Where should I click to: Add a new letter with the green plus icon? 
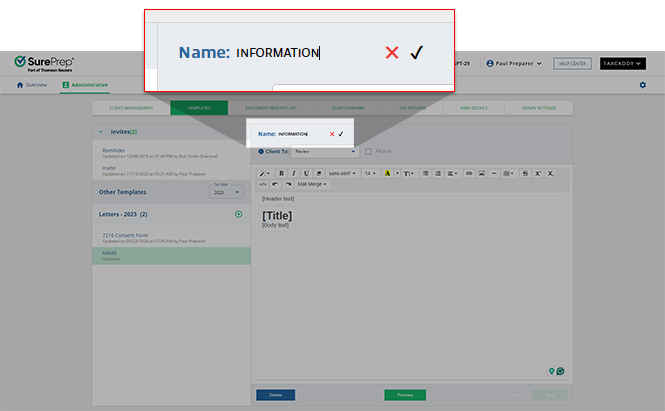tap(239, 214)
